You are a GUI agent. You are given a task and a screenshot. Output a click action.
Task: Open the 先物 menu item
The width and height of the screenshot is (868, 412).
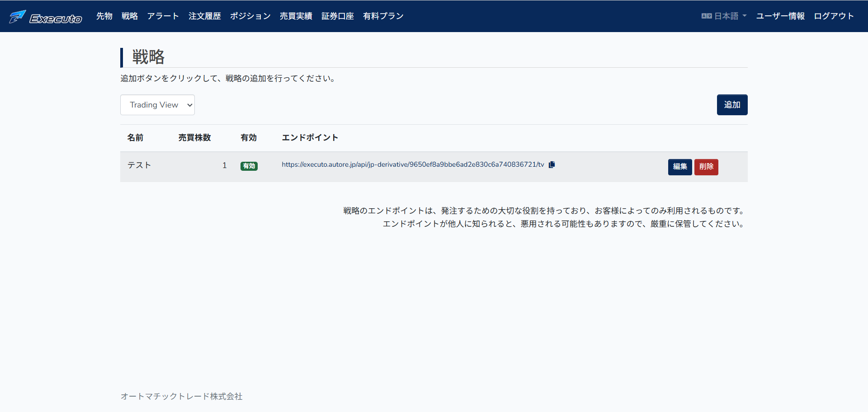click(x=104, y=16)
